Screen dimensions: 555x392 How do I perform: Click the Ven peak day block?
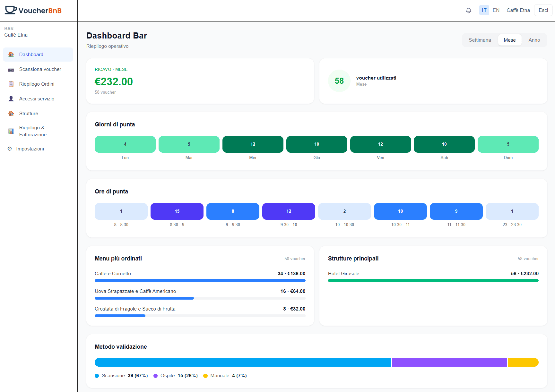pyautogui.click(x=381, y=144)
